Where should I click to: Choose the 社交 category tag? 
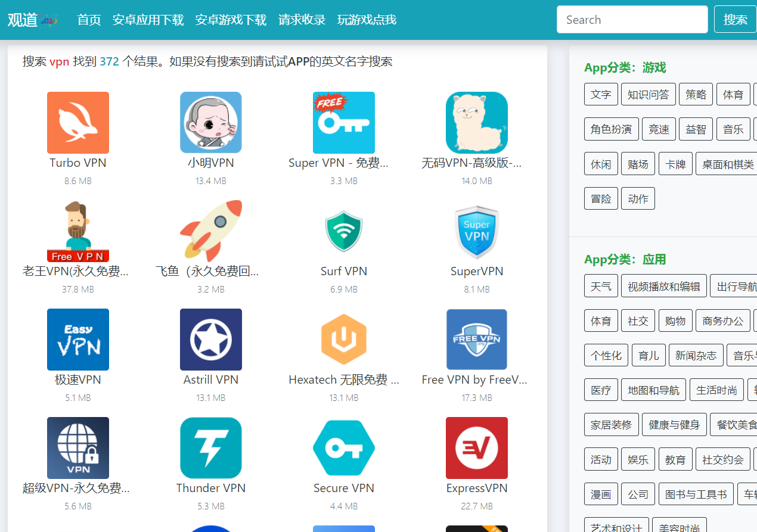point(638,321)
